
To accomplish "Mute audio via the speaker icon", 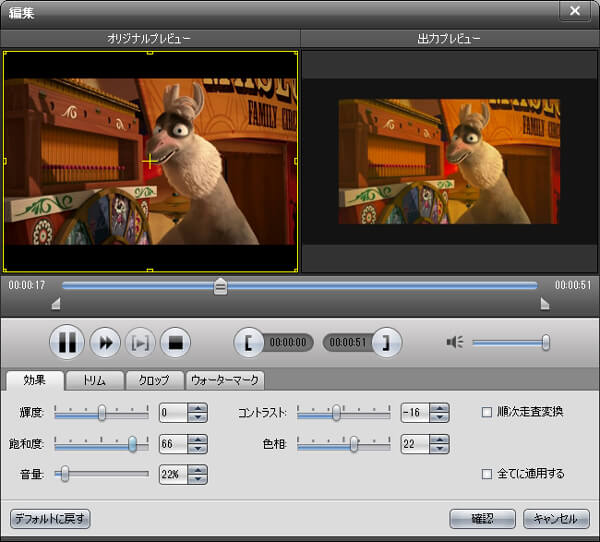I will point(455,342).
